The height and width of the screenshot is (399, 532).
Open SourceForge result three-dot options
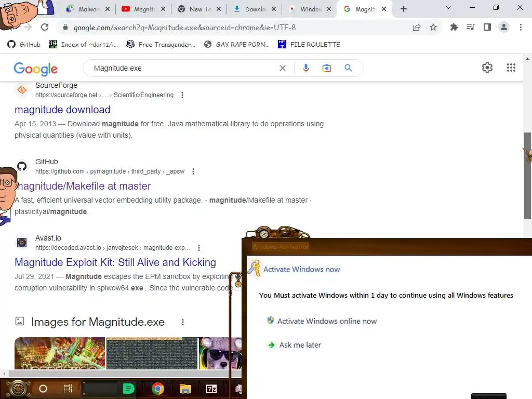click(182, 96)
